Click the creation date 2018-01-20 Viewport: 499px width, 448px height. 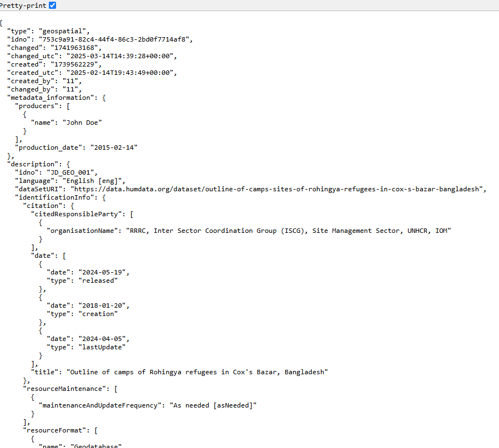point(104,306)
